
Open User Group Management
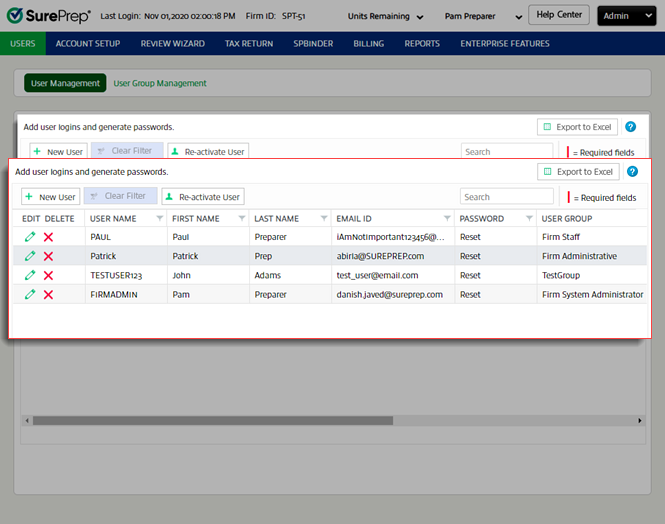160,83
